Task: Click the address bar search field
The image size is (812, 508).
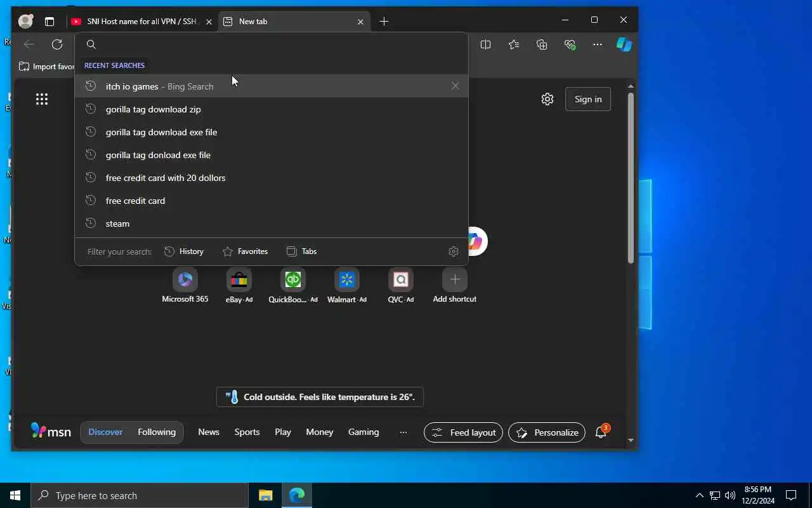Action: [272, 44]
